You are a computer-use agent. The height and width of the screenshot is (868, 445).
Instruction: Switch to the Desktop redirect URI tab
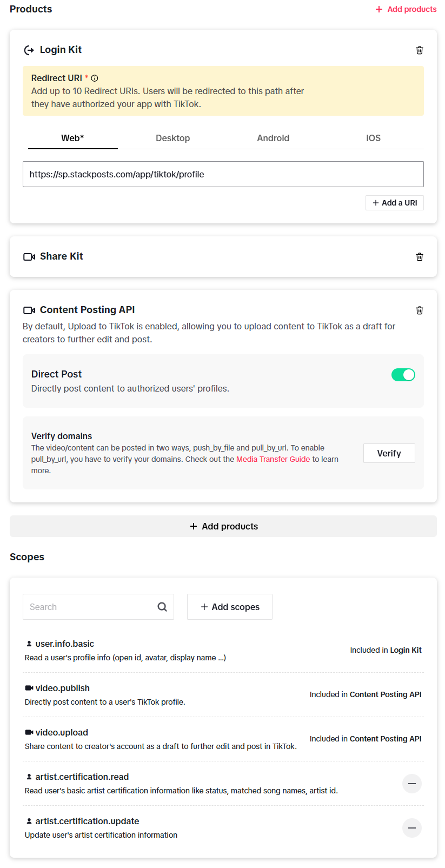pyautogui.click(x=173, y=138)
